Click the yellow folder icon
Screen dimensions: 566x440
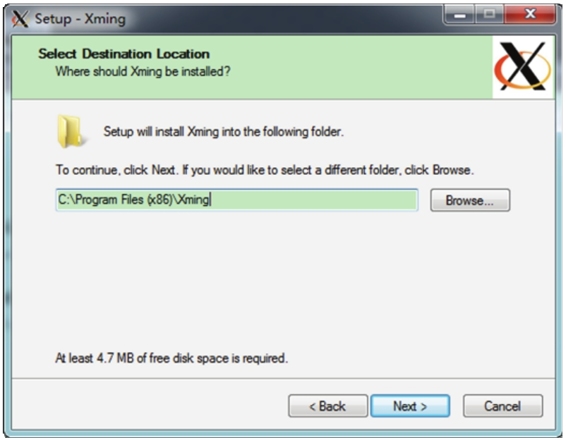click(x=70, y=131)
